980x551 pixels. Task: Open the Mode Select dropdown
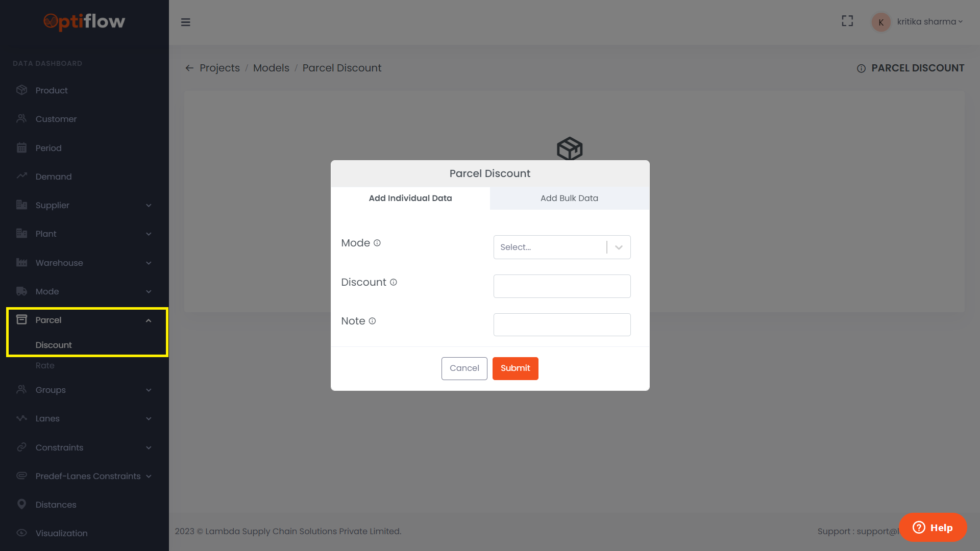pyautogui.click(x=561, y=247)
